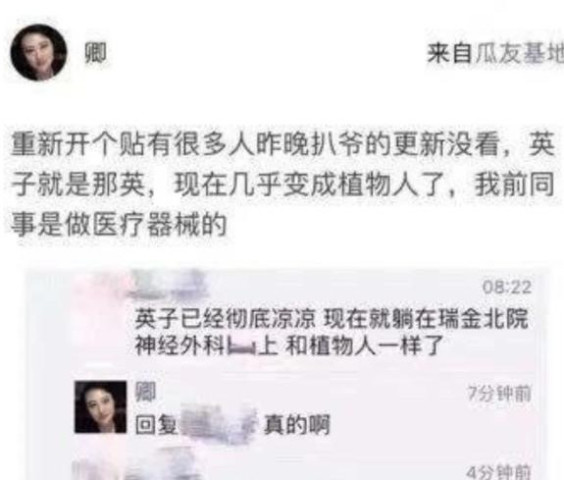Tap the bed emoji in the message
Image resolution: width=564 pixels, height=480 pixels.
[x=241, y=346]
